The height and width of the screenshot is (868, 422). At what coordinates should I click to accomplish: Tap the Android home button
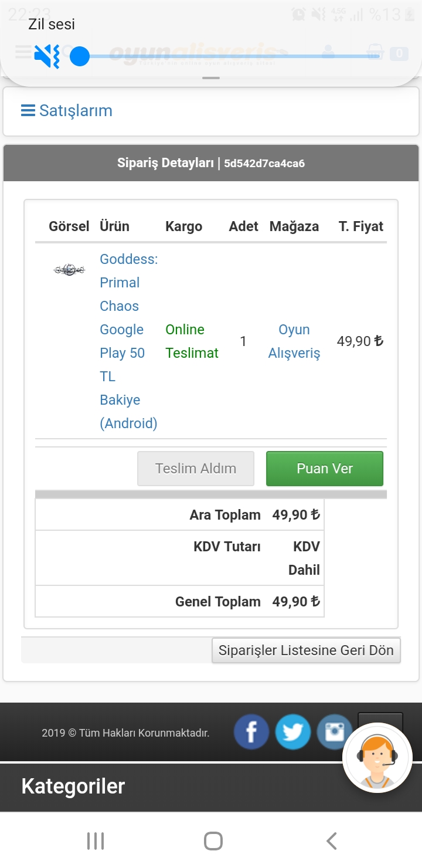pos(213,841)
